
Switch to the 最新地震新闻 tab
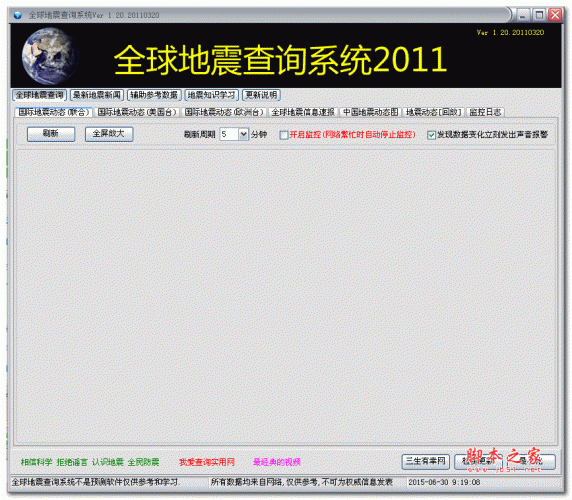tap(97, 95)
